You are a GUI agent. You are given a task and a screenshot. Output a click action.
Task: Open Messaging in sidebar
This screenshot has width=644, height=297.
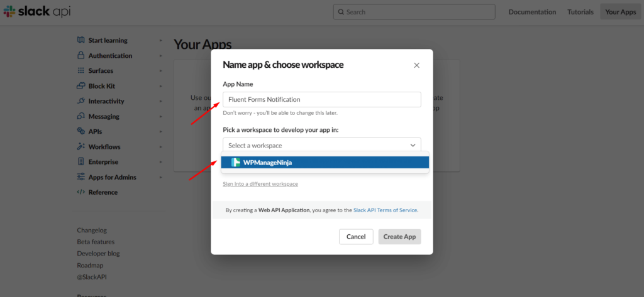tap(104, 116)
